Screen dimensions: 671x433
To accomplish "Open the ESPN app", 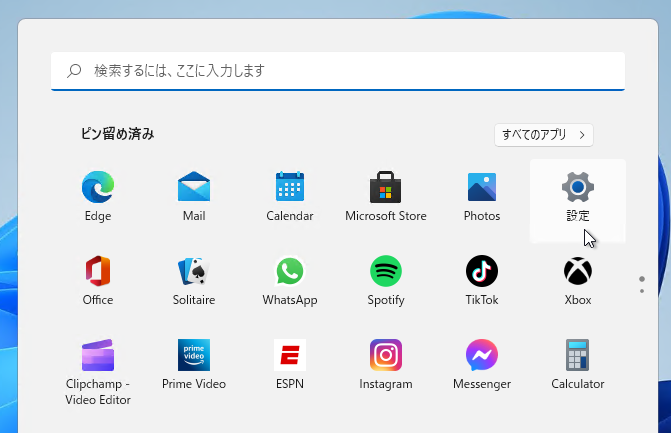I will coord(290,365).
